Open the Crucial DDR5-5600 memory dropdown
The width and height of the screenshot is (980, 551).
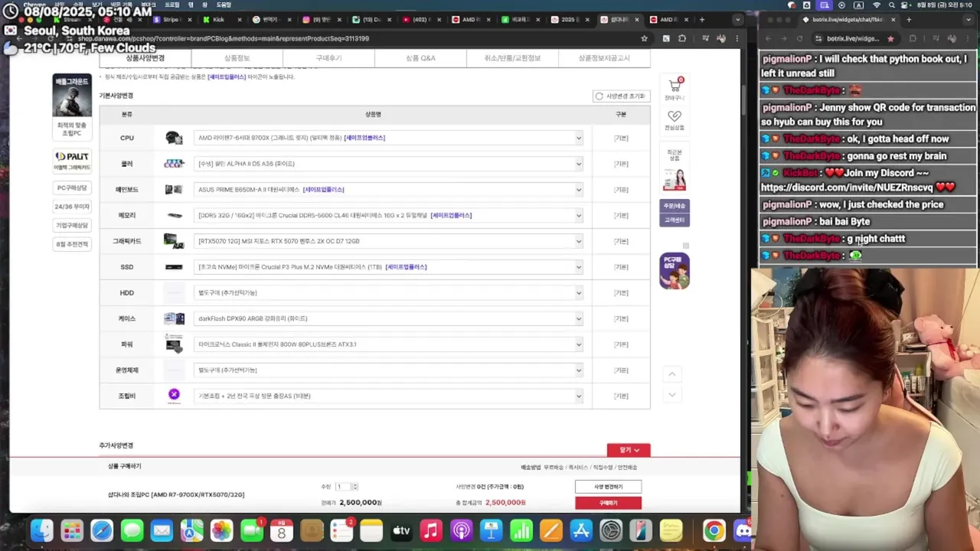click(388, 215)
